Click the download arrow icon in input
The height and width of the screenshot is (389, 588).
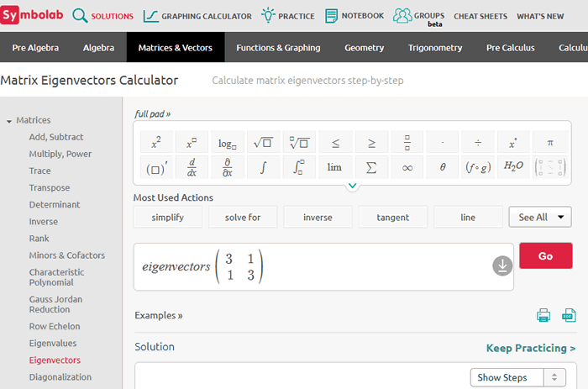[x=501, y=266]
